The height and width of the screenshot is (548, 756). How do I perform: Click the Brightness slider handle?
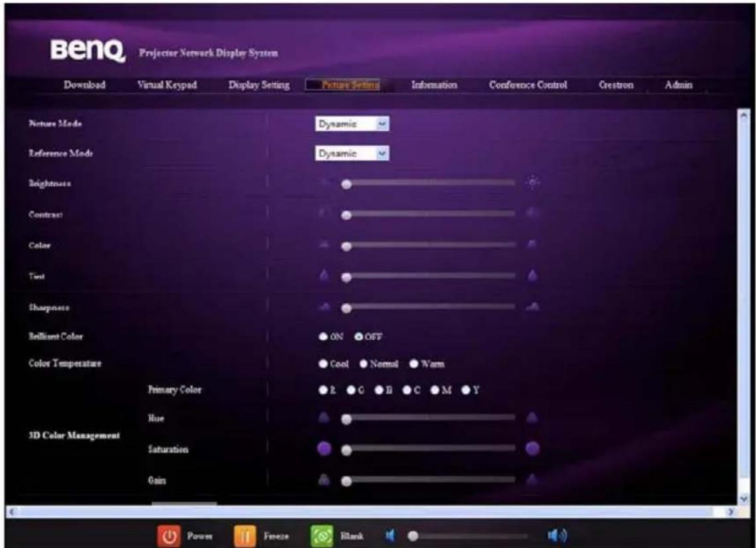click(346, 184)
